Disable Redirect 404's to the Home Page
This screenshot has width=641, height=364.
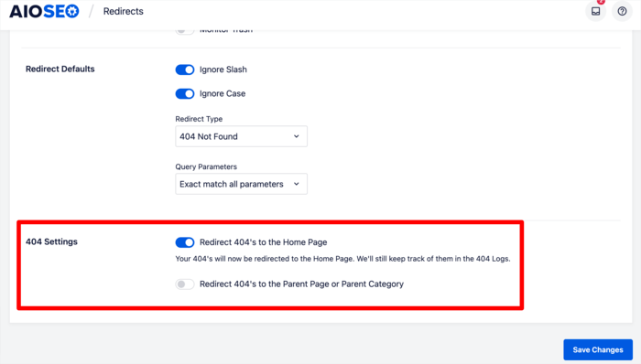185,242
